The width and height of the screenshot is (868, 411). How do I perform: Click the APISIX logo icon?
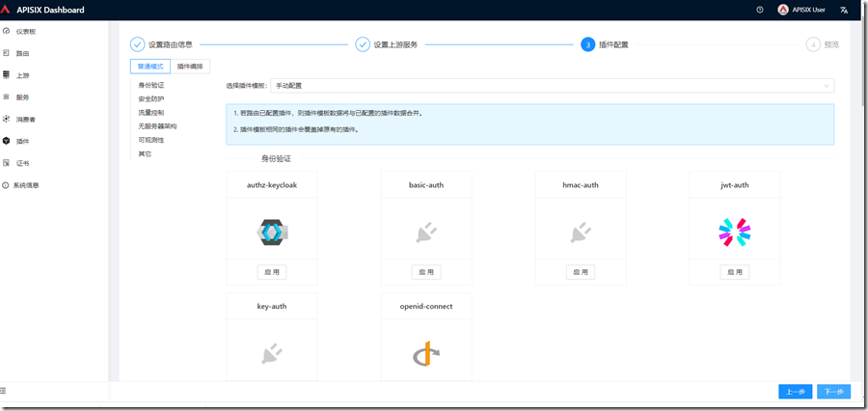tap(6, 10)
